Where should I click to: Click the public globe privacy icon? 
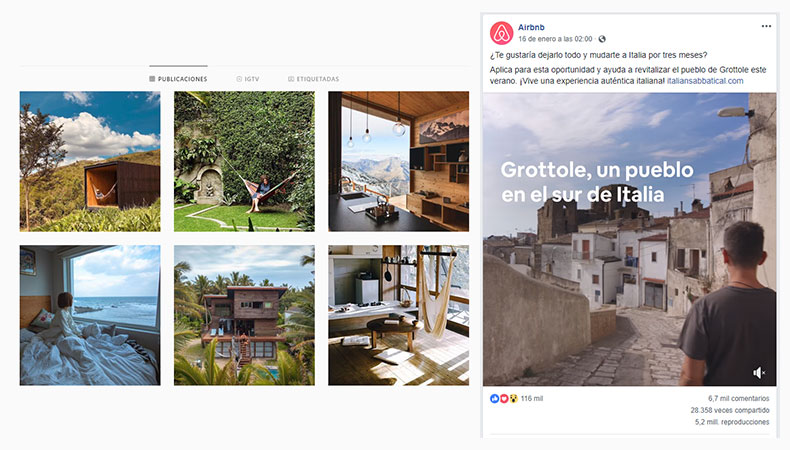[602, 39]
